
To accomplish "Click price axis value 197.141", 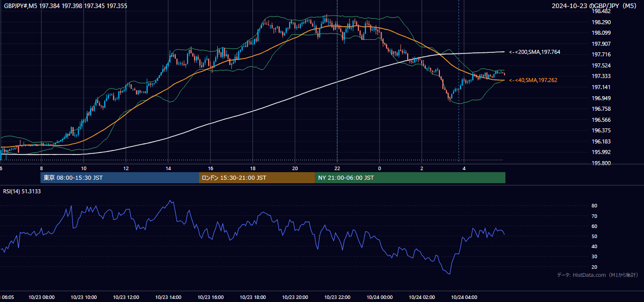I will coord(601,87).
